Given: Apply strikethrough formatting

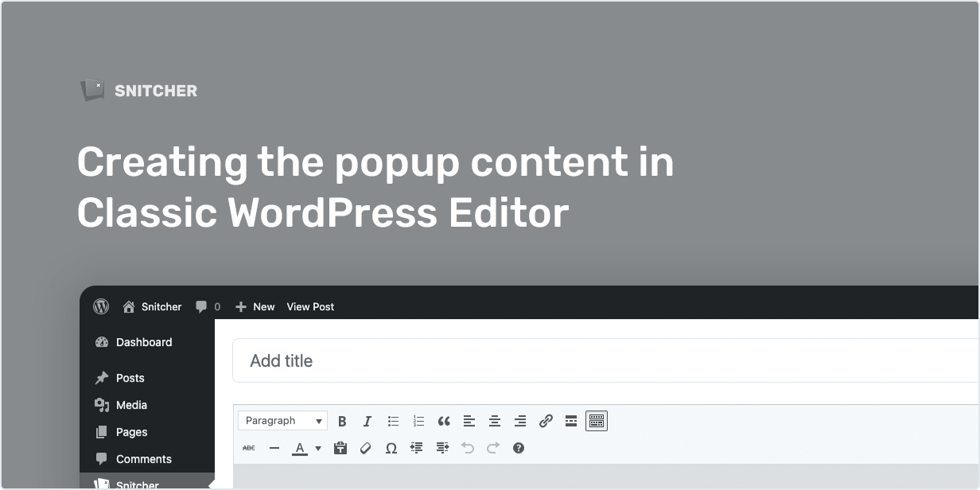Looking at the screenshot, I should point(249,448).
